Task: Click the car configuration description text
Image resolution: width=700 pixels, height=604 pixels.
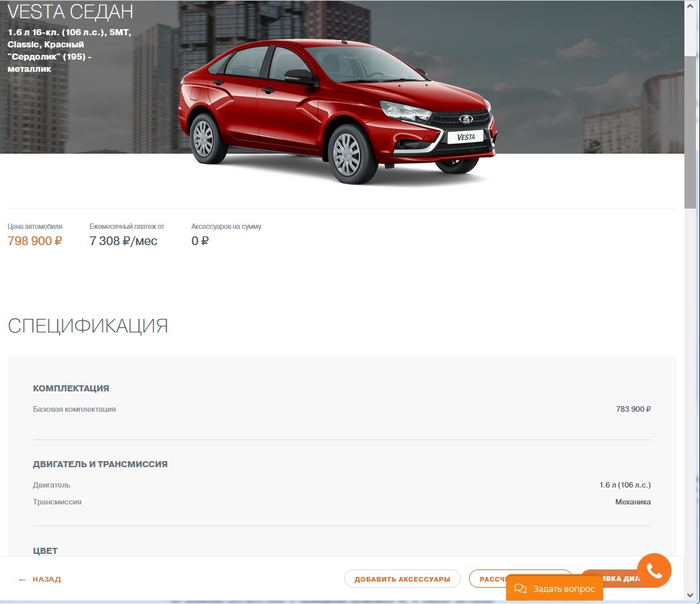Action: [69, 50]
